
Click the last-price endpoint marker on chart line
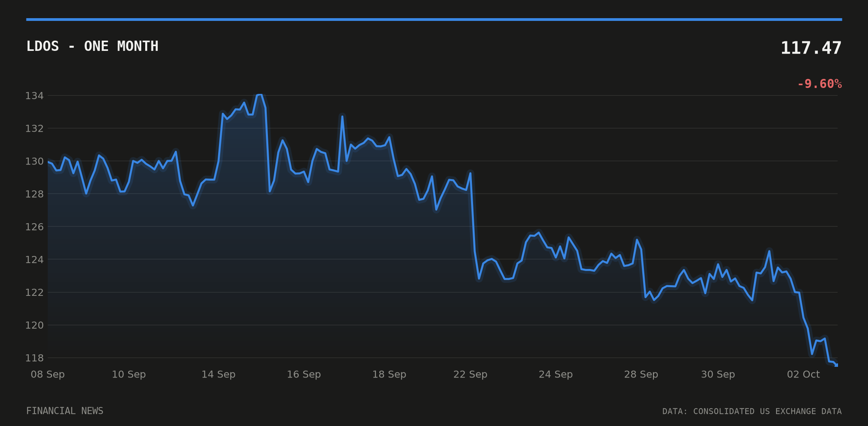pyautogui.click(x=836, y=365)
